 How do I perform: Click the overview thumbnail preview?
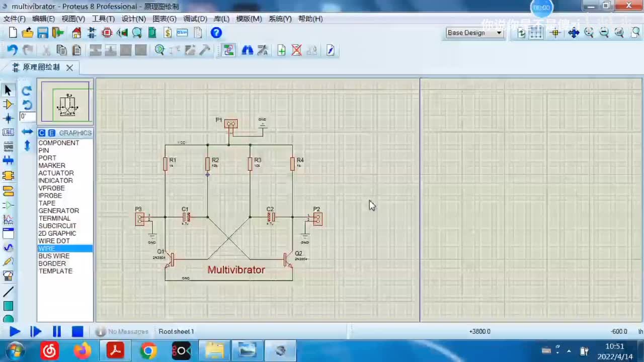(x=65, y=102)
